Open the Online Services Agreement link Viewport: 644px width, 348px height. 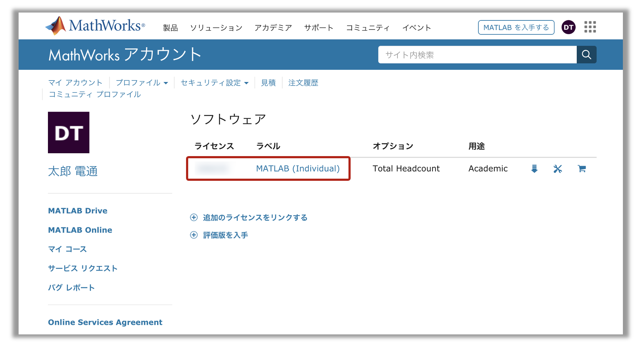pos(105,322)
